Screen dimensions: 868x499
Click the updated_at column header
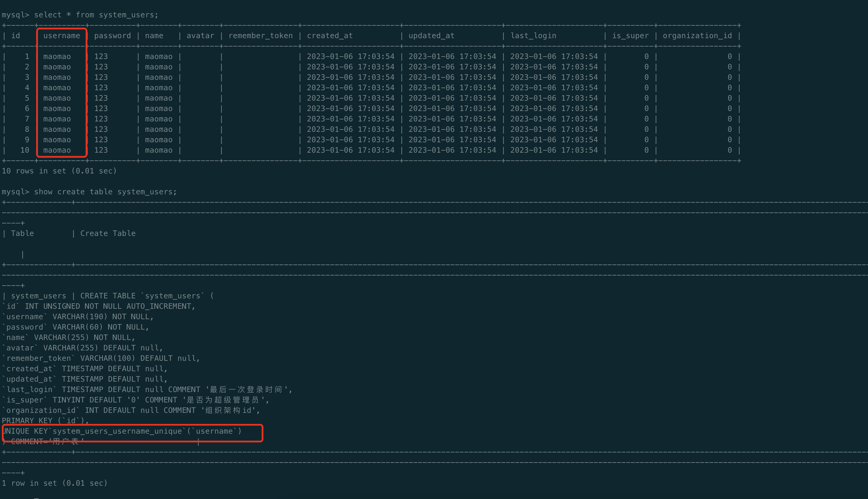click(431, 35)
